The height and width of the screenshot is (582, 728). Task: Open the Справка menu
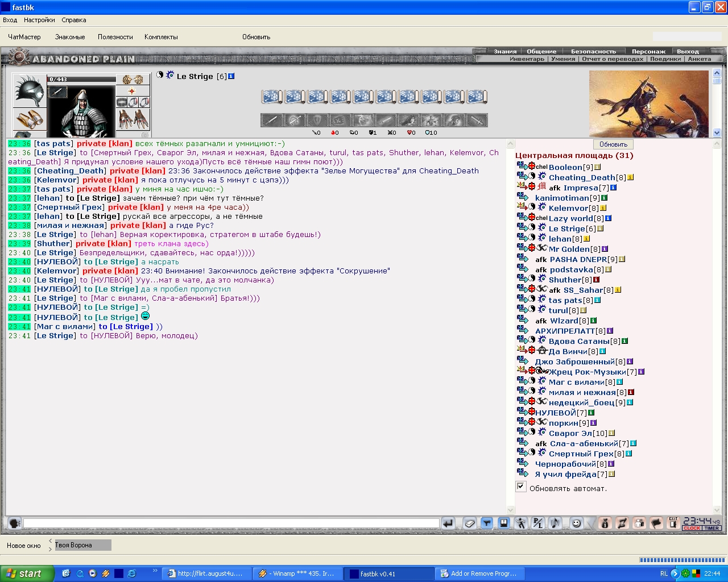pos(74,20)
